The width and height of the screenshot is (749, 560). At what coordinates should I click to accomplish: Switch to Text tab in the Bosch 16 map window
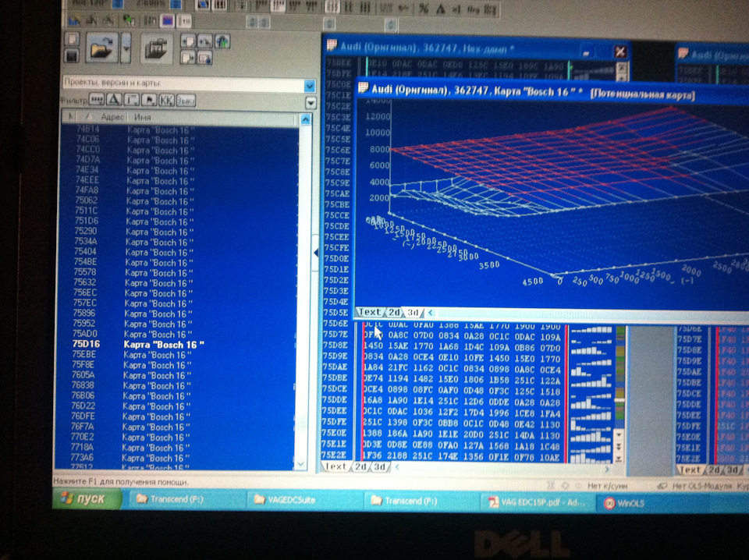click(369, 312)
